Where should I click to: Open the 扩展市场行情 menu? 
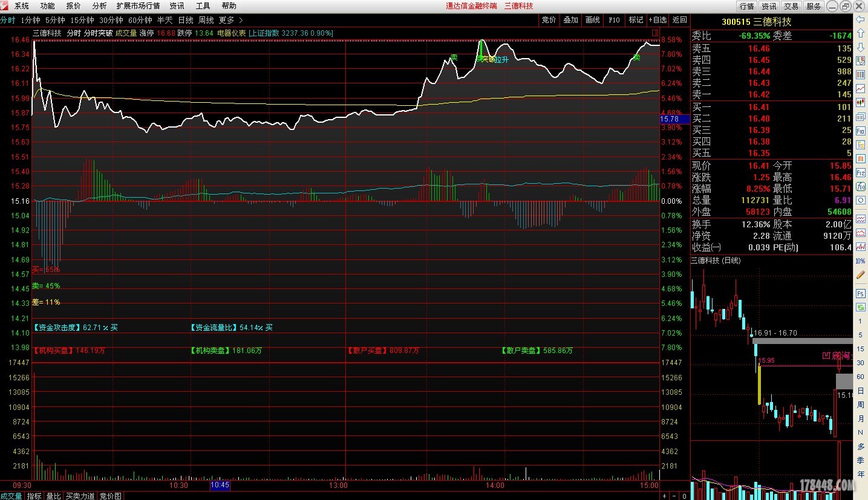pyautogui.click(x=138, y=6)
